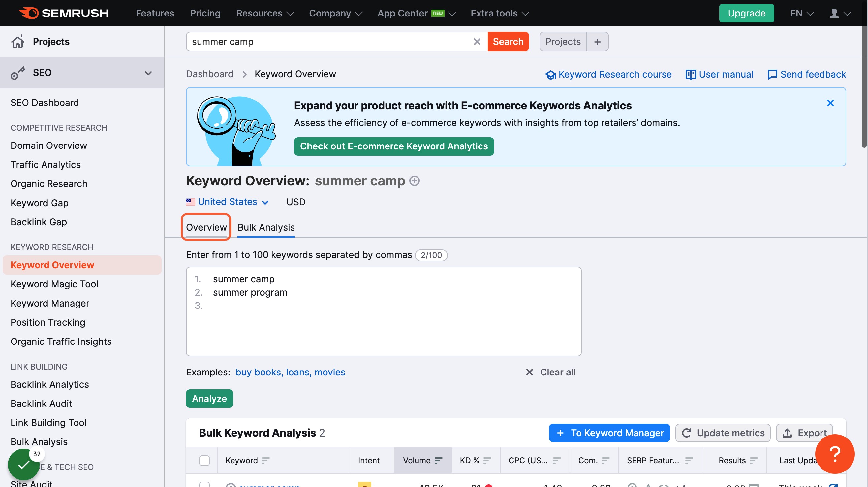Click To Keyword Manager button
This screenshot has width=868, height=487.
pos(609,433)
